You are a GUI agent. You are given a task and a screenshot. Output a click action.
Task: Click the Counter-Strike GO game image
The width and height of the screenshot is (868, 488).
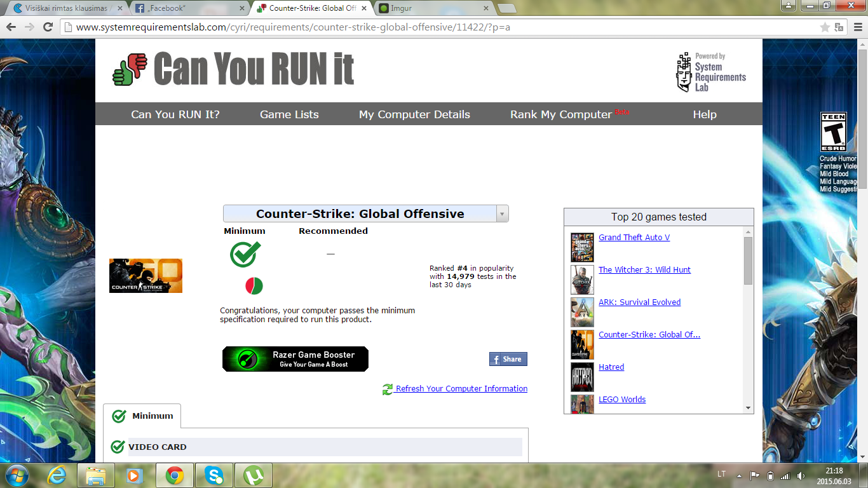[x=146, y=276]
